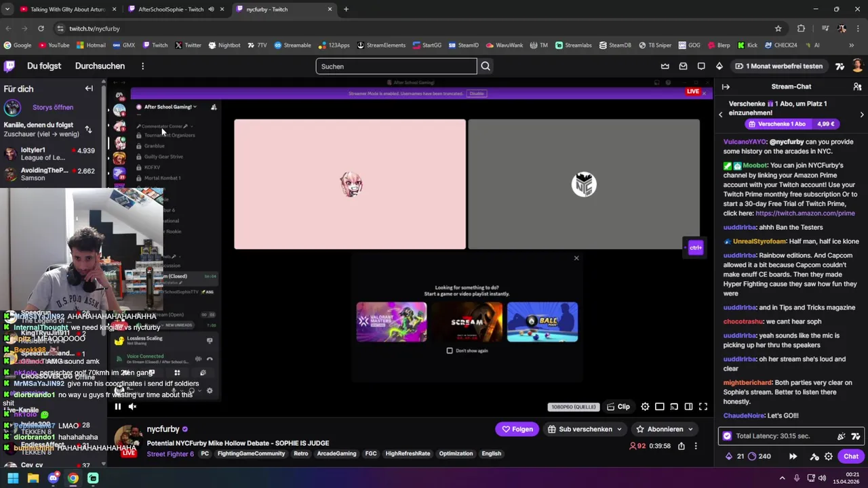Open the twitch.amazon.com/prime link in chat
This screenshot has height=488, width=868.
click(x=805, y=213)
